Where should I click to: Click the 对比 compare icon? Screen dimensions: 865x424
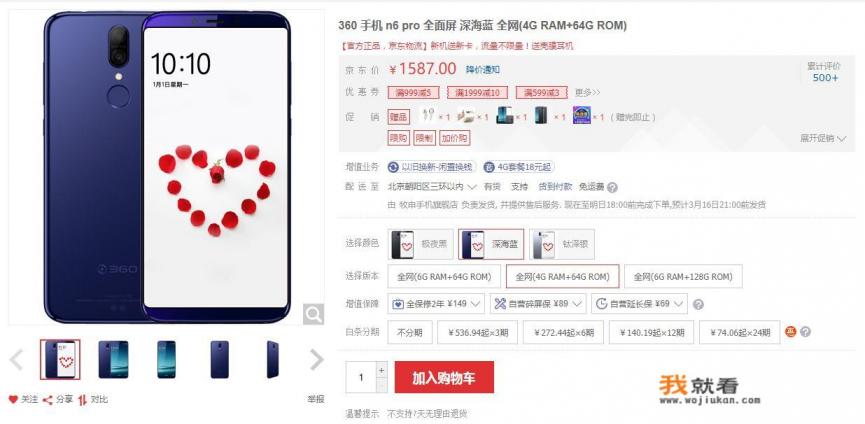point(83,400)
